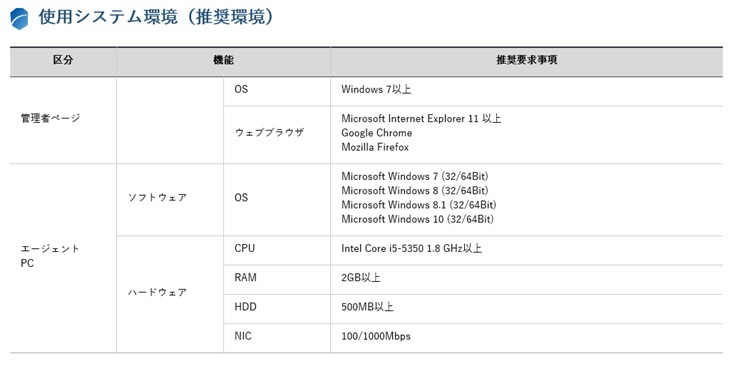Select the ハードウェア category cell

click(157, 292)
